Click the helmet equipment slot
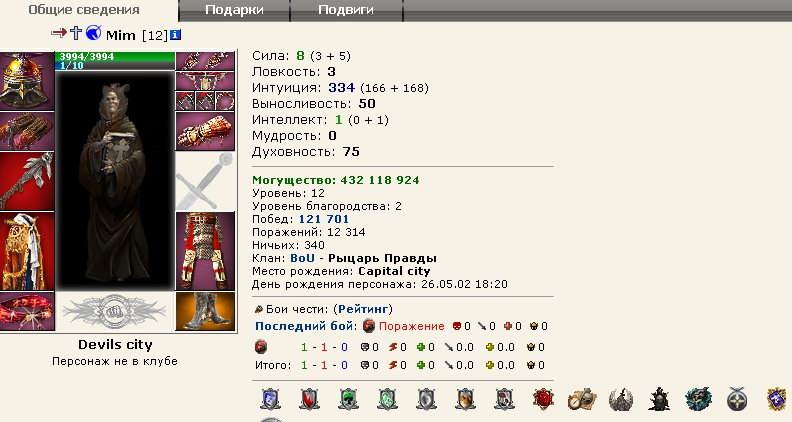The image size is (792, 422). [27, 81]
